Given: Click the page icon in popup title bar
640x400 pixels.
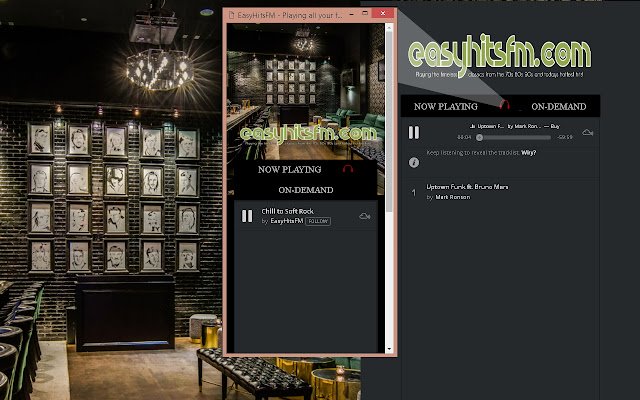Looking at the screenshot, I should click(231, 15).
